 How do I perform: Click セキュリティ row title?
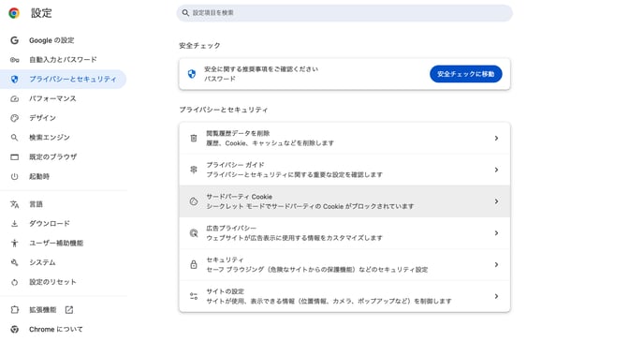click(225, 259)
